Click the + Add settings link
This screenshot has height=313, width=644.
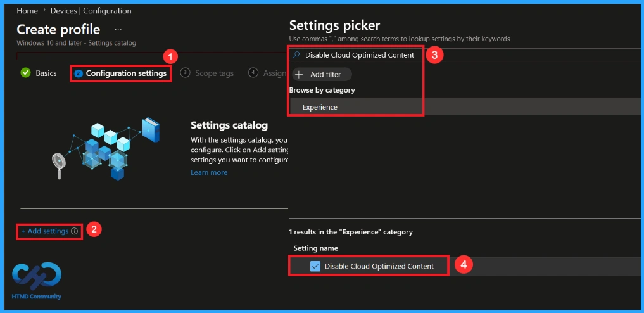pos(45,231)
